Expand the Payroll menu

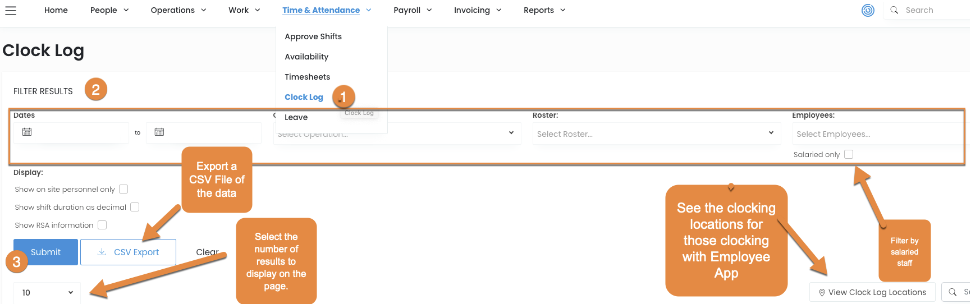tap(413, 10)
